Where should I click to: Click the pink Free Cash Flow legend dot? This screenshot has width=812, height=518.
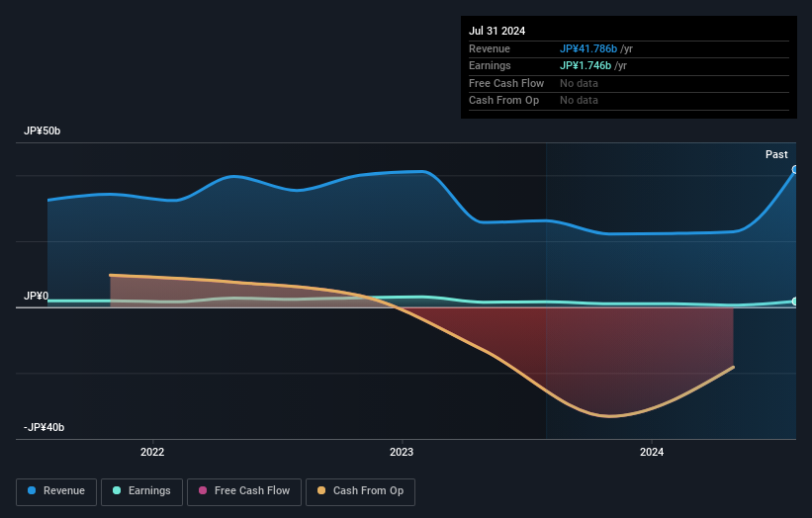pyautogui.click(x=203, y=490)
